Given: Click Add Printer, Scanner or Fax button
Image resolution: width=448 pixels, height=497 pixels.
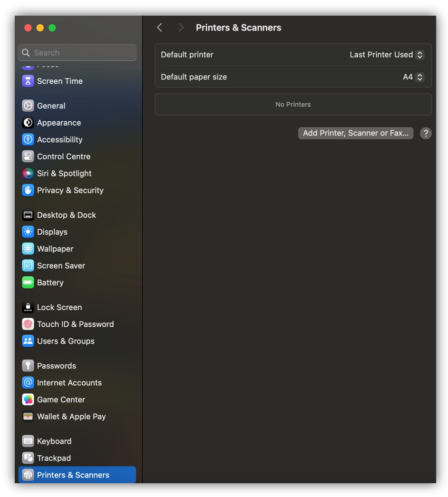Looking at the screenshot, I should click(x=356, y=133).
